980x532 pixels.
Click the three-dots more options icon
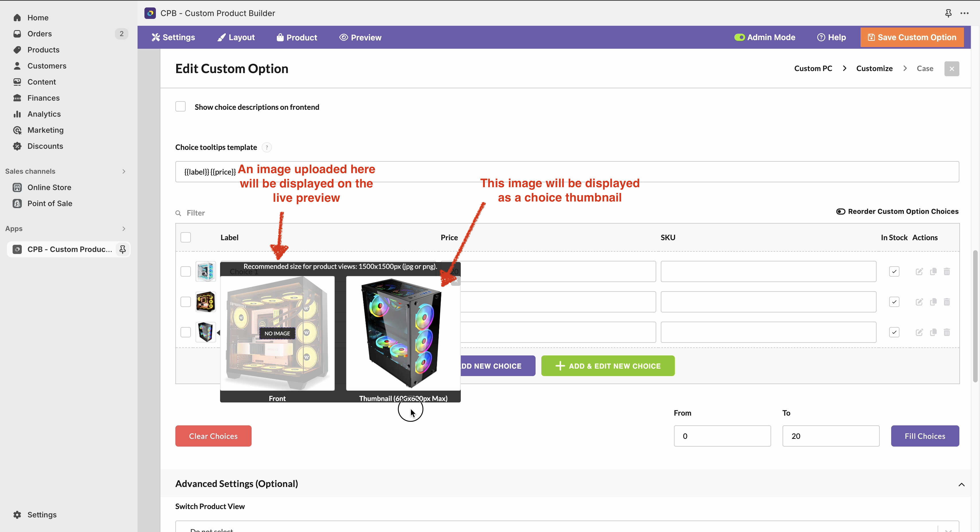point(965,13)
